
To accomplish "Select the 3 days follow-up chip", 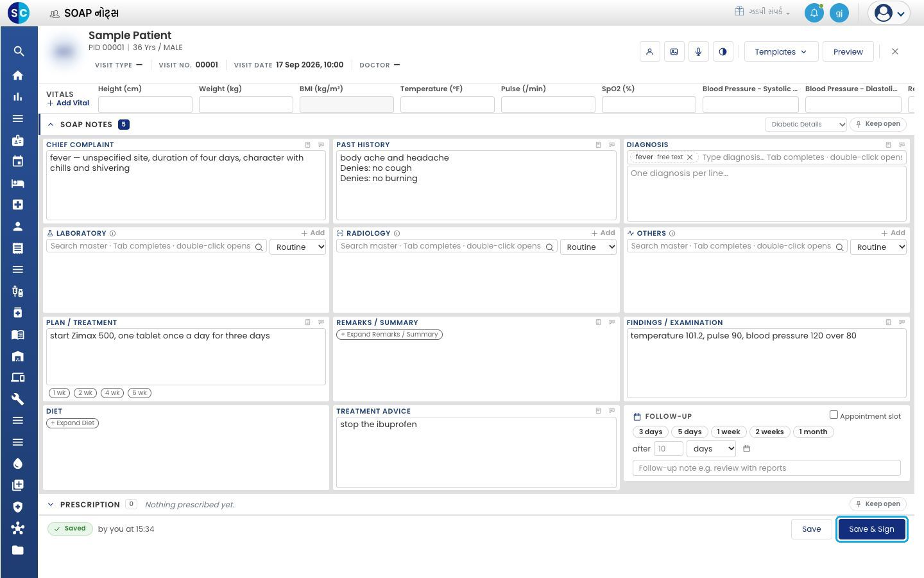I will tap(650, 432).
